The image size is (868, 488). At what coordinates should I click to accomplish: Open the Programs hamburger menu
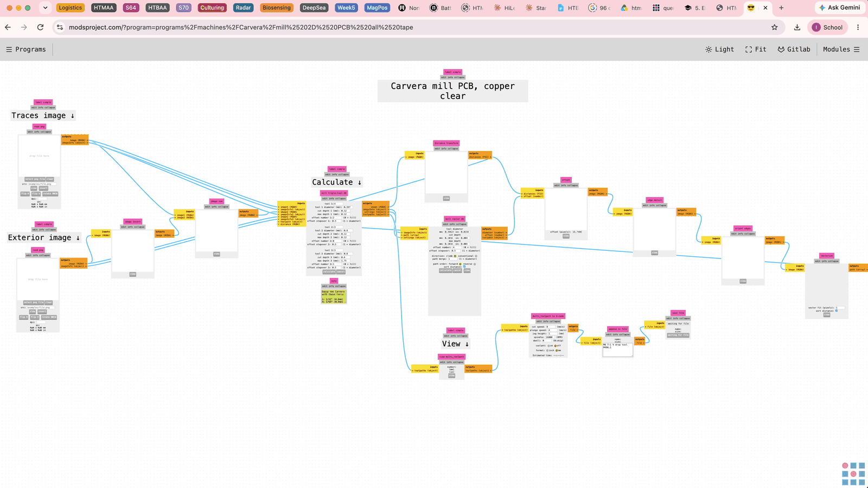[25, 49]
